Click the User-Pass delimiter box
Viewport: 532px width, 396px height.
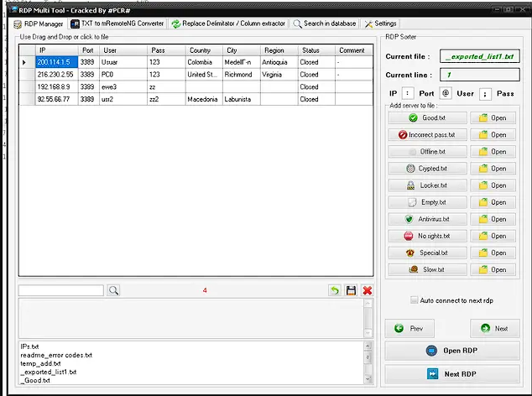tap(485, 94)
